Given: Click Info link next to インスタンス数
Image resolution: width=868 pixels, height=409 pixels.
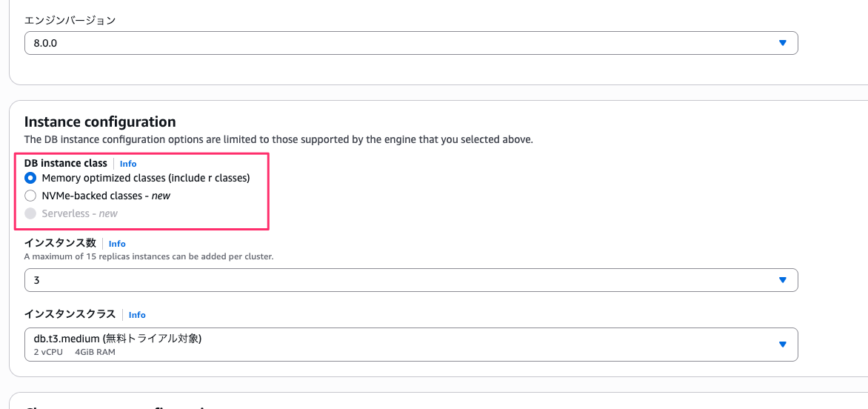Looking at the screenshot, I should click(117, 244).
